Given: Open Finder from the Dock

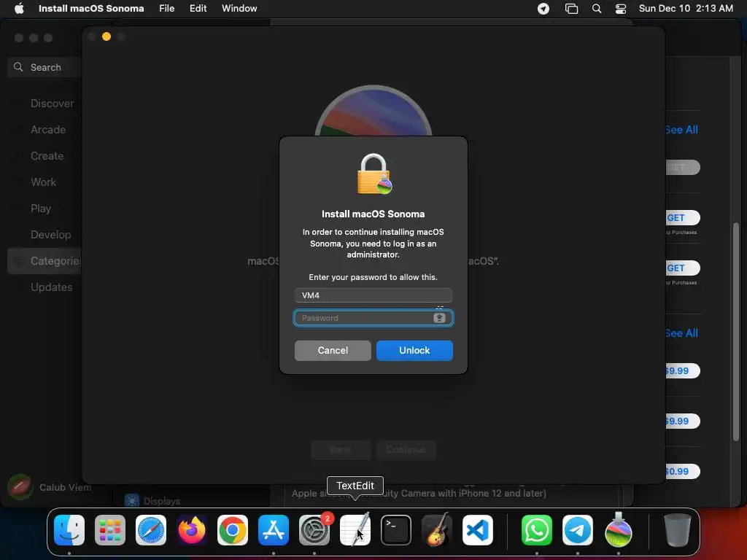Looking at the screenshot, I should click(x=69, y=530).
